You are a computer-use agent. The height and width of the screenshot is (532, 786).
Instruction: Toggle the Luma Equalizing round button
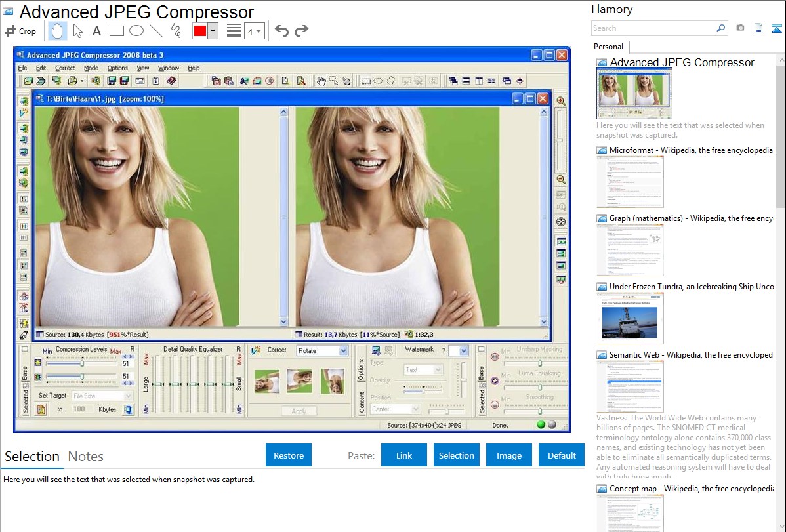point(495,380)
